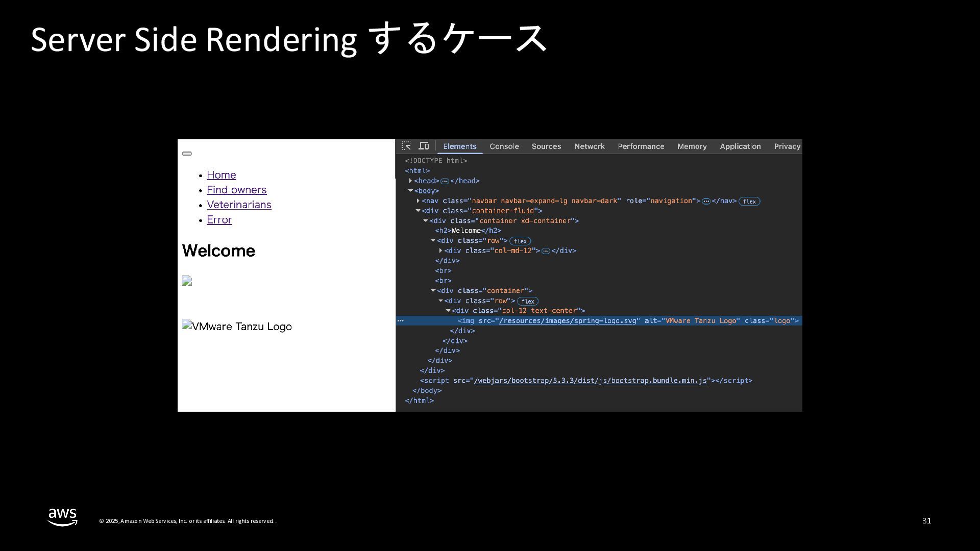Open the spring-logo.svg src link
The height and width of the screenshot is (551, 980).
click(x=568, y=321)
